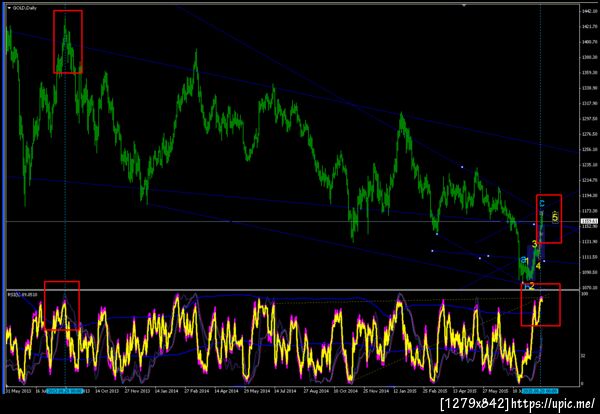Click the 27 Nov 2013 date label

[137, 391]
